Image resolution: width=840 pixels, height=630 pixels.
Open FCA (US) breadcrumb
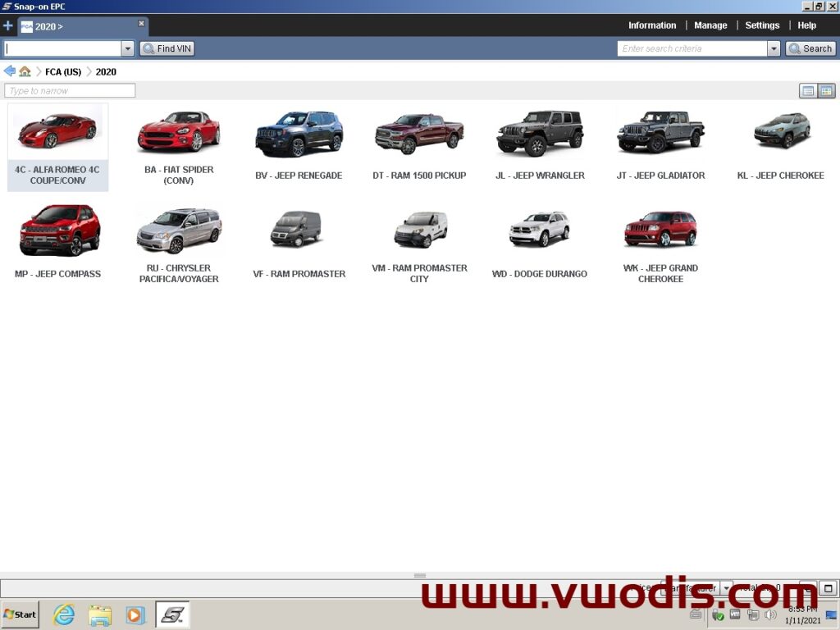63,72
